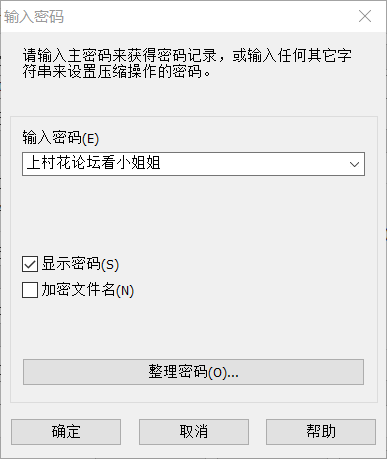Screen dimensions: 387x459
Task: Click the 输入密码(E) field label
Action: pyautogui.click(x=61, y=137)
